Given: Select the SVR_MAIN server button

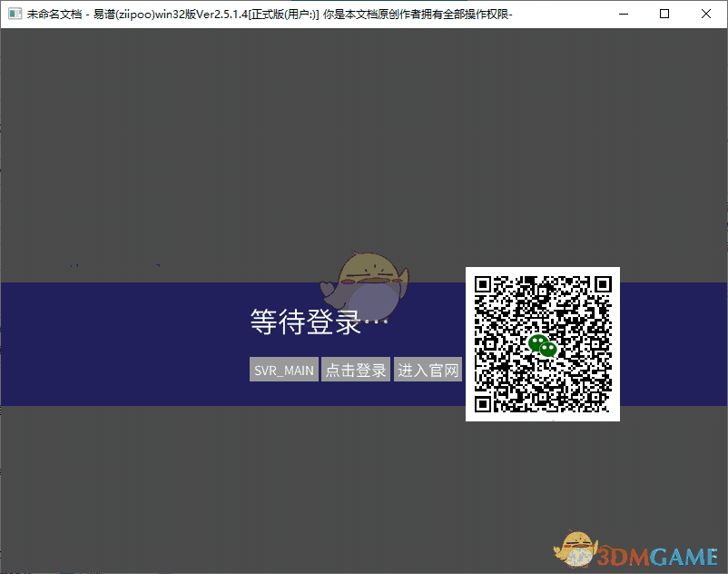Looking at the screenshot, I should 283,369.
